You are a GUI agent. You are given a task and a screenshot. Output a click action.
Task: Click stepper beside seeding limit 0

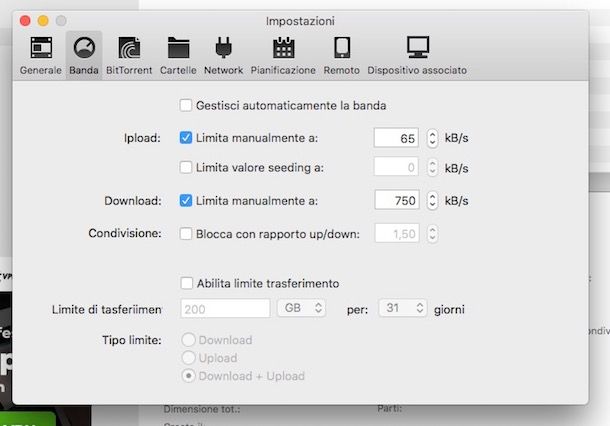[x=432, y=168]
